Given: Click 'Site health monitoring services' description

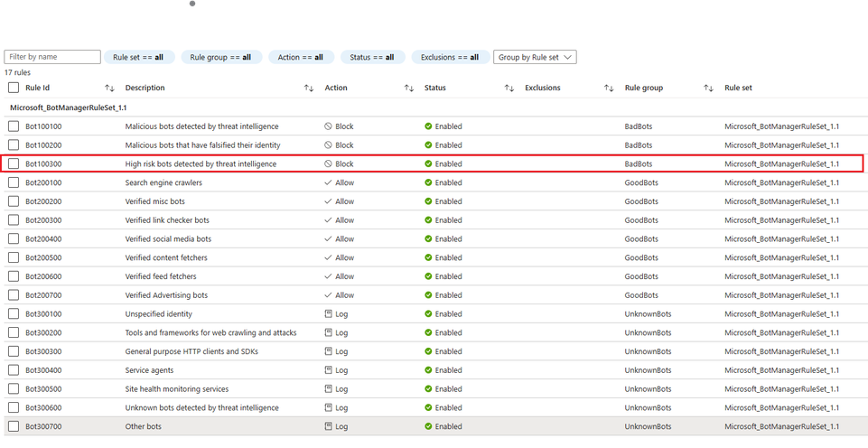Looking at the screenshot, I should [177, 389].
